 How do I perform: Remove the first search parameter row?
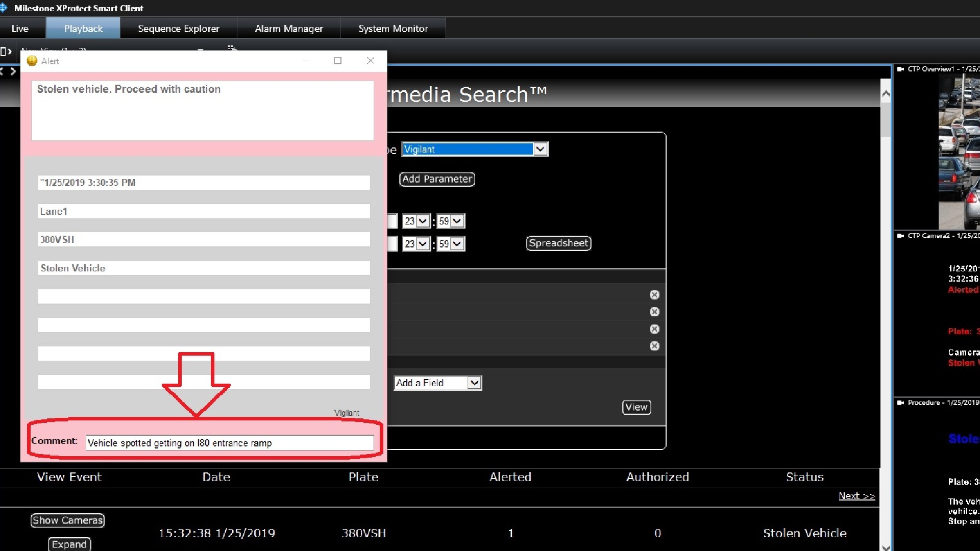click(x=654, y=295)
